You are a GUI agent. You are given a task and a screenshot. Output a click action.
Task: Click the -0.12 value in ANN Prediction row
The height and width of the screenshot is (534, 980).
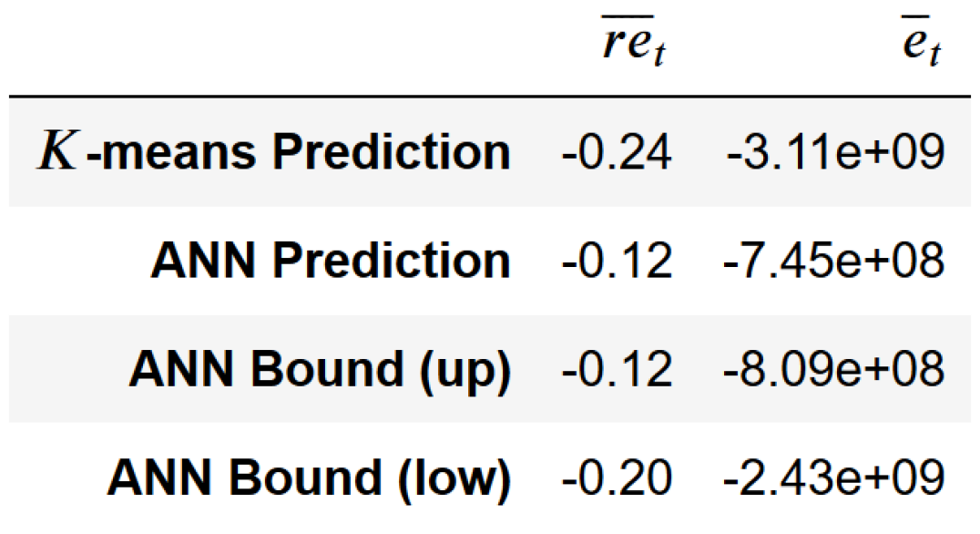click(x=617, y=261)
